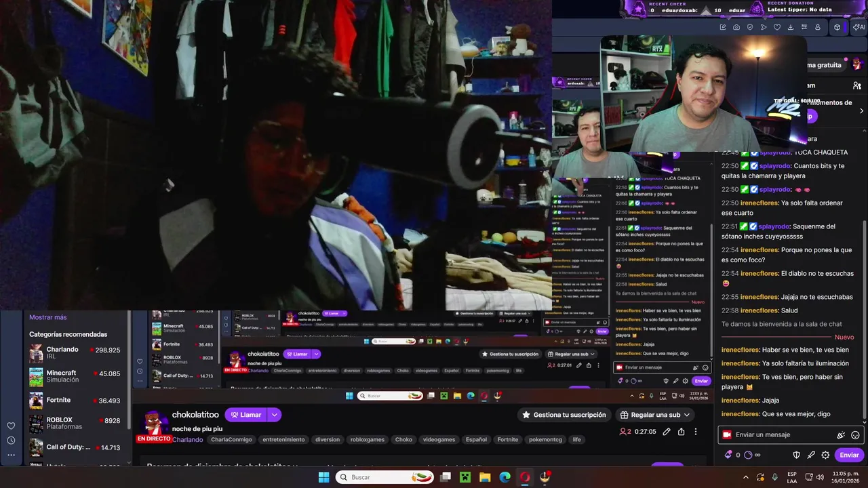
Task: Open downloads icon in browser toolbar
Action: click(791, 27)
